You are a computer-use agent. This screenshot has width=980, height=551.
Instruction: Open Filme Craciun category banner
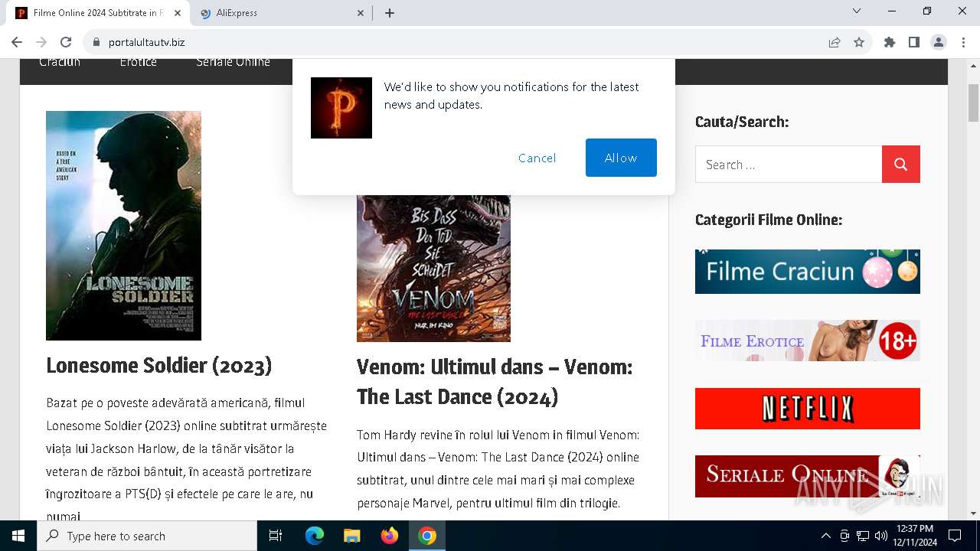point(808,272)
